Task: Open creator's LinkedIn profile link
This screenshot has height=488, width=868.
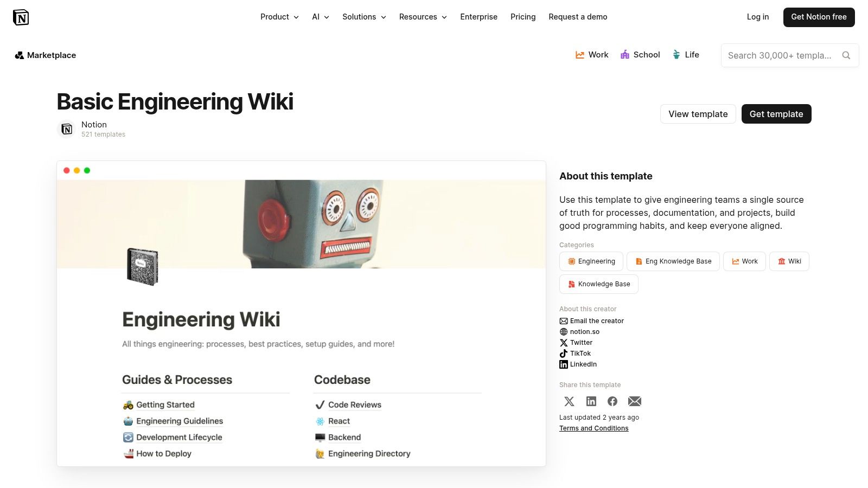Action: (578, 364)
